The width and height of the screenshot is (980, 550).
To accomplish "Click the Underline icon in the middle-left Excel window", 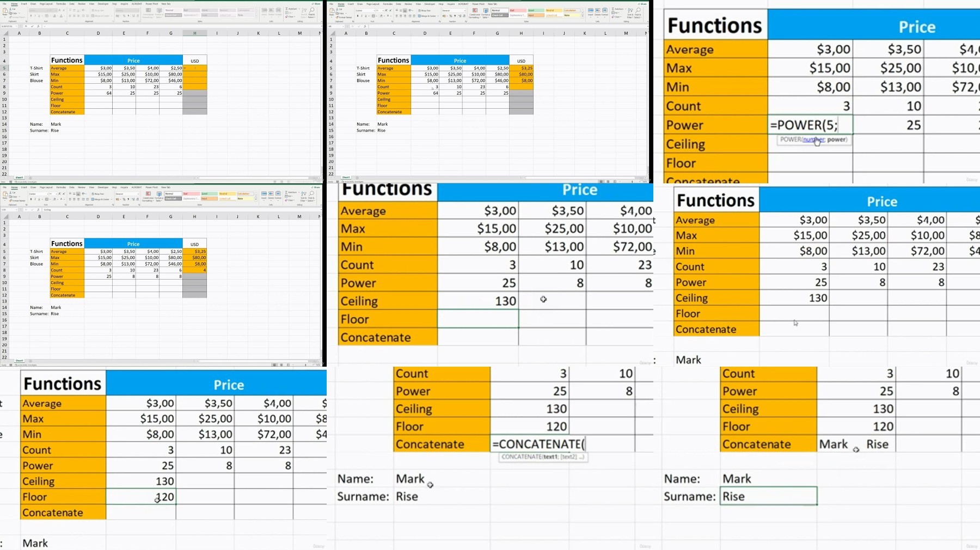I will (x=39, y=199).
